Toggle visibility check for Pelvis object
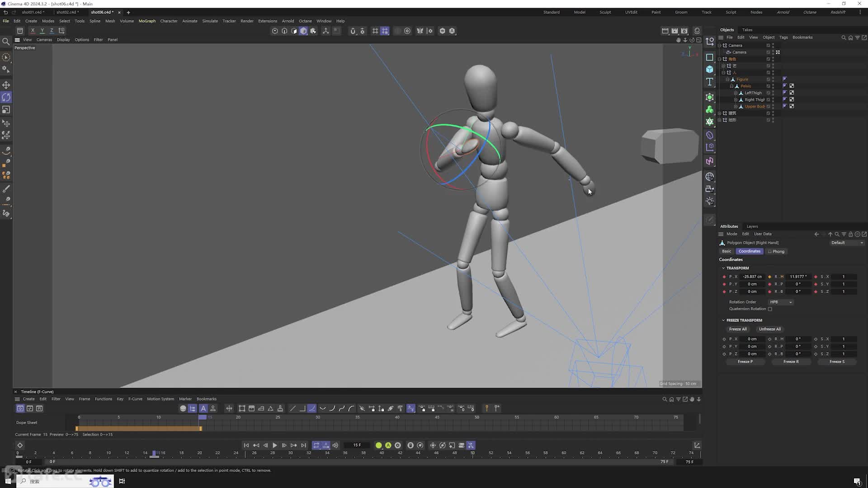Viewport: 868px width, 488px height. [x=768, y=86]
